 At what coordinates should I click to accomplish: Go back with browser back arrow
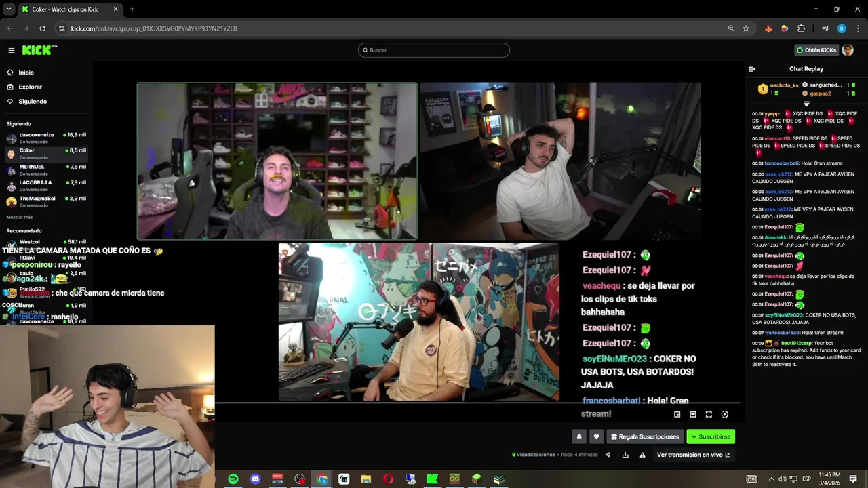coord(9,28)
